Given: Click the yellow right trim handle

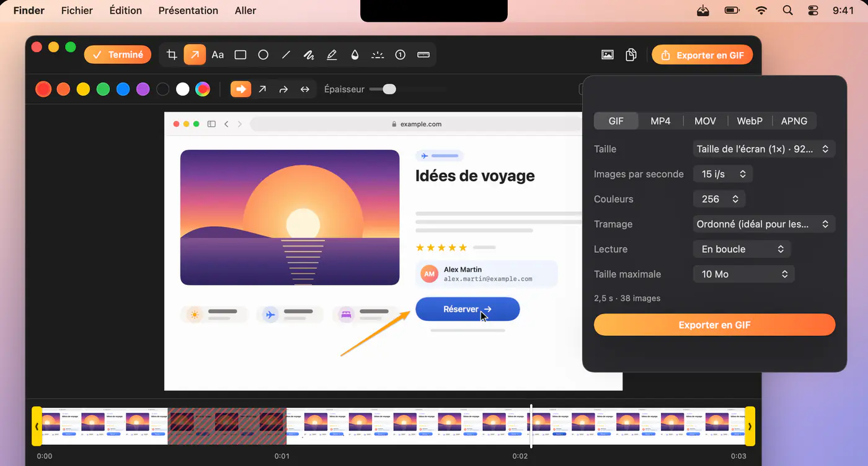Looking at the screenshot, I should tap(750, 426).
